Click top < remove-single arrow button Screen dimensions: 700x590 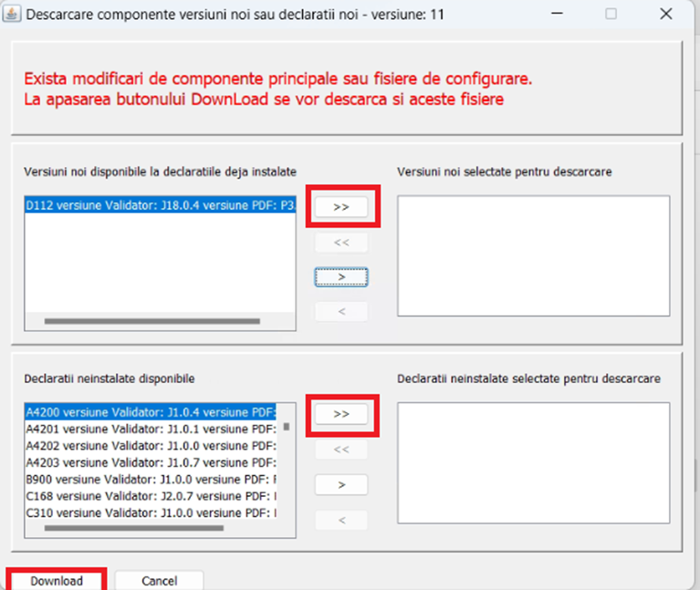click(341, 312)
